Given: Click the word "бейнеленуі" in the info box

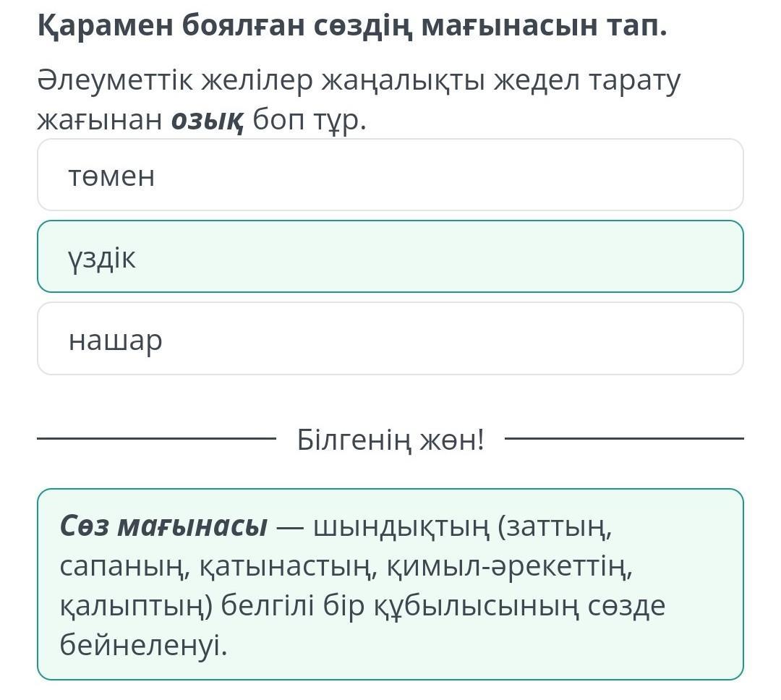Looking at the screenshot, I should pyautogui.click(x=143, y=645).
